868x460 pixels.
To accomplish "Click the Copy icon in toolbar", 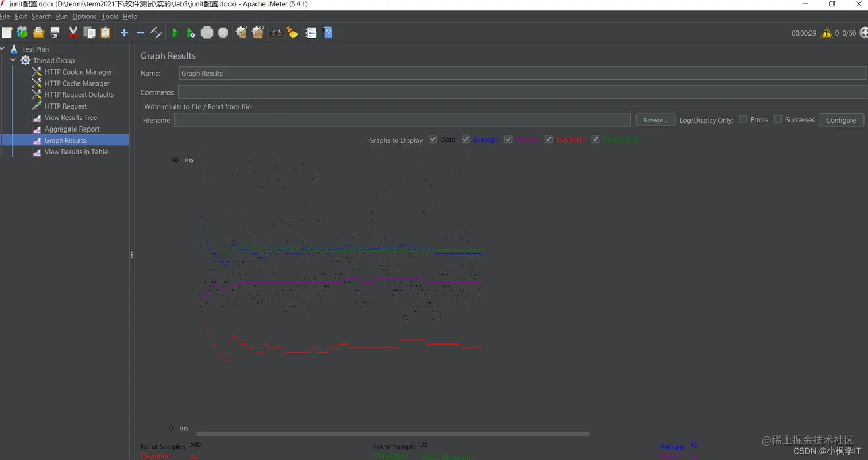I will 90,33.
